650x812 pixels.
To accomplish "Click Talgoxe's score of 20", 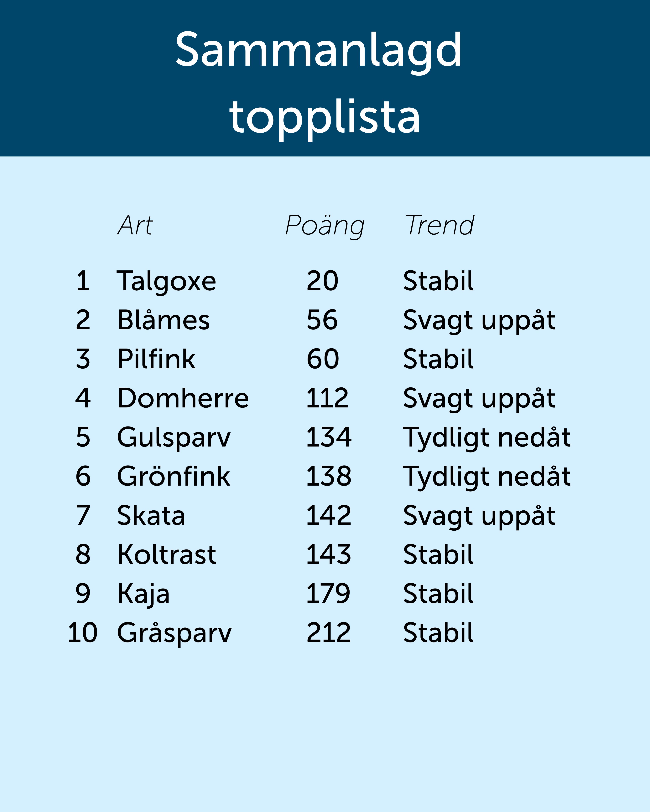I will (323, 281).
